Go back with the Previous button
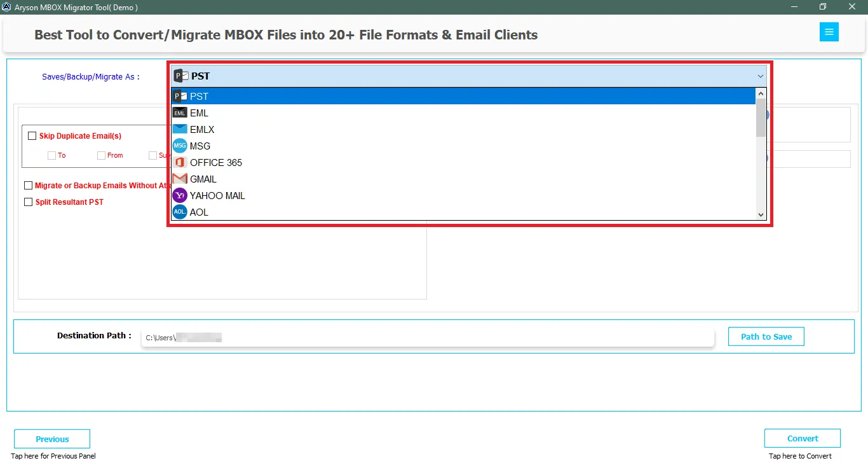This screenshot has width=868, height=463. pyautogui.click(x=52, y=439)
